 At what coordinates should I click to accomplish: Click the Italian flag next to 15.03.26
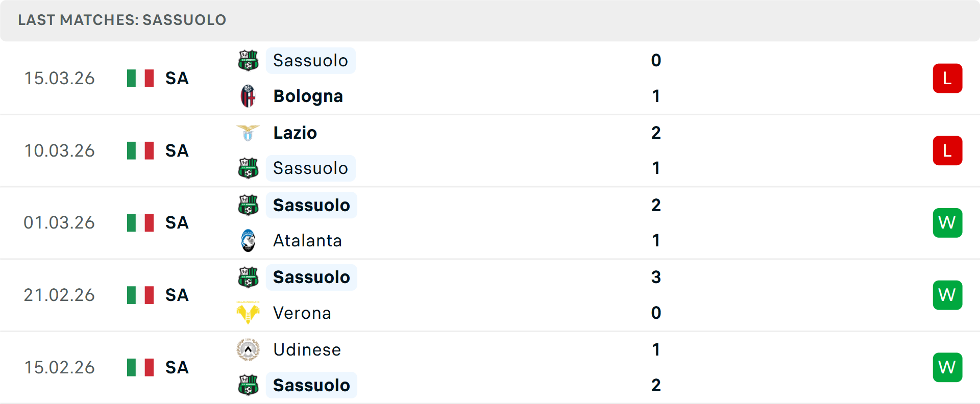[x=140, y=78]
